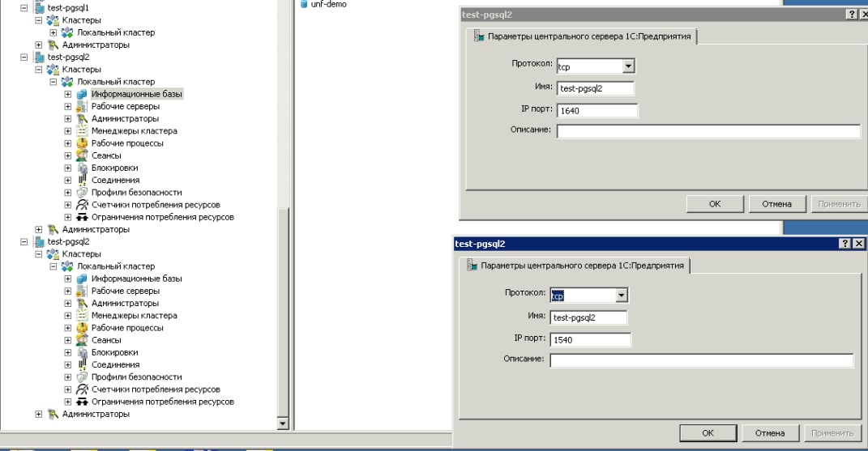
Task: Expand Сеансы in upper test-pgsql2 branch
Action: [67, 155]
